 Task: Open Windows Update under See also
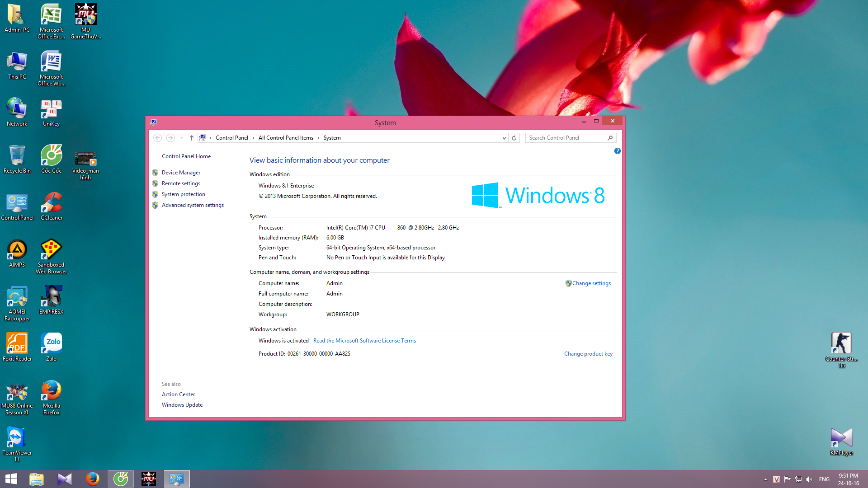182,405
